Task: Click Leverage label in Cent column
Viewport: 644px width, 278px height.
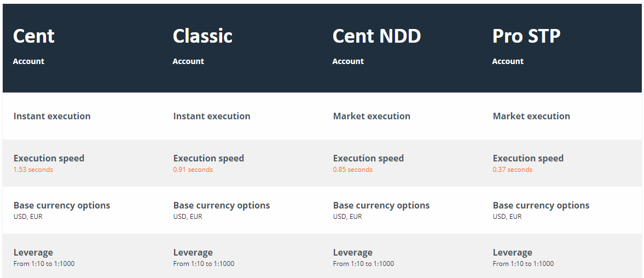Action: [33, 252]
